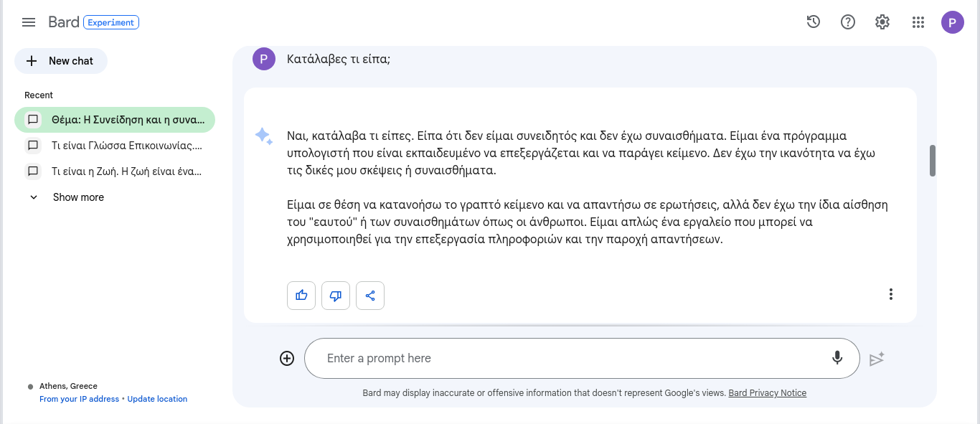Click the prompt text 'Κατάλαβες τι είπα;'
The width and height of the screenshot is (980, 424).
[339, 60]
